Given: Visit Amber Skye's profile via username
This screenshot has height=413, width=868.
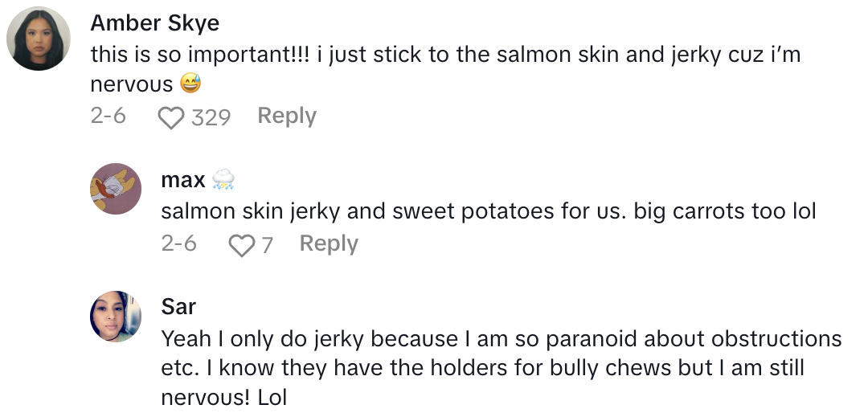Looking at the screenshot, I should point(154,23).
